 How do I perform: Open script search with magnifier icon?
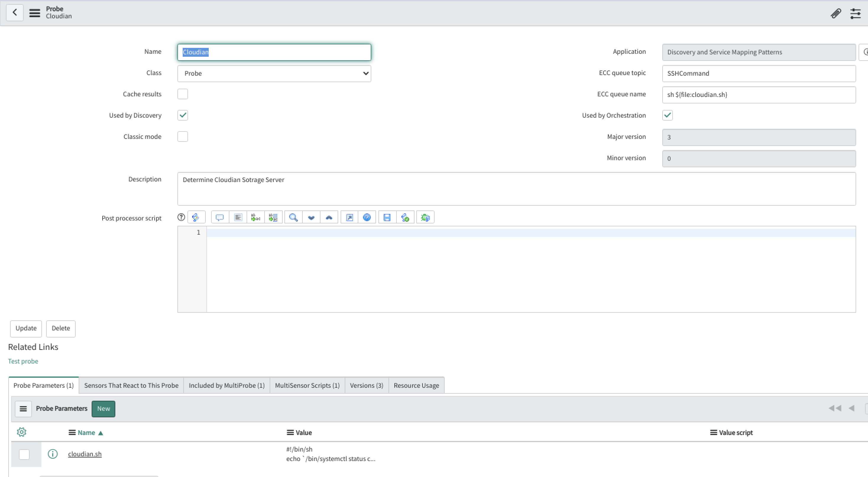point(294,217)
